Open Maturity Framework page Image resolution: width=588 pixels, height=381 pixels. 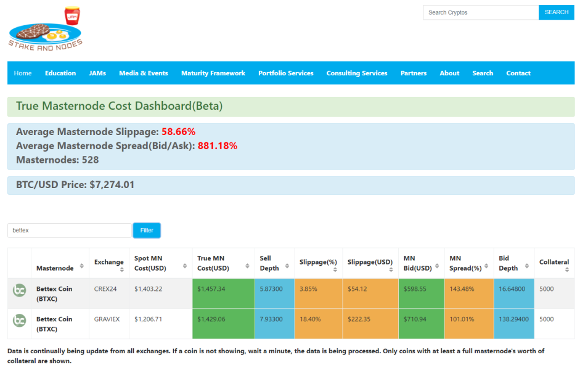click(213, 73)
